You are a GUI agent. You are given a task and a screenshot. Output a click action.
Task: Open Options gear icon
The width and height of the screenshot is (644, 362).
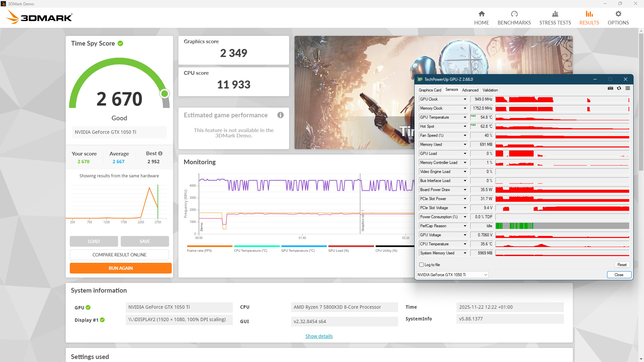(618, 14)
